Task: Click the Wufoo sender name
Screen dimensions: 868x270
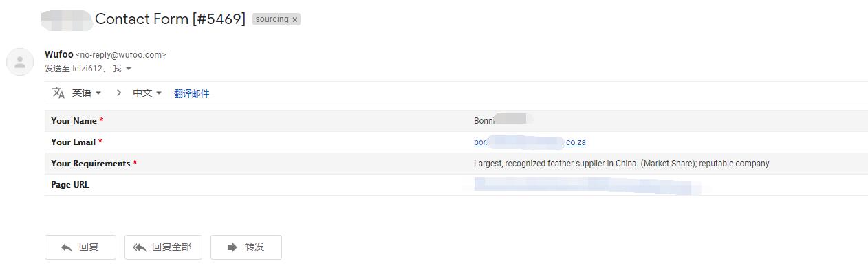Action: tap(59, 54)
